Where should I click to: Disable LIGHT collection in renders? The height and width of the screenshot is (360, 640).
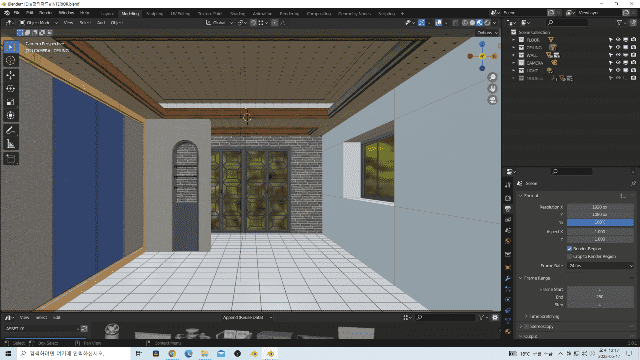(633, 70)
